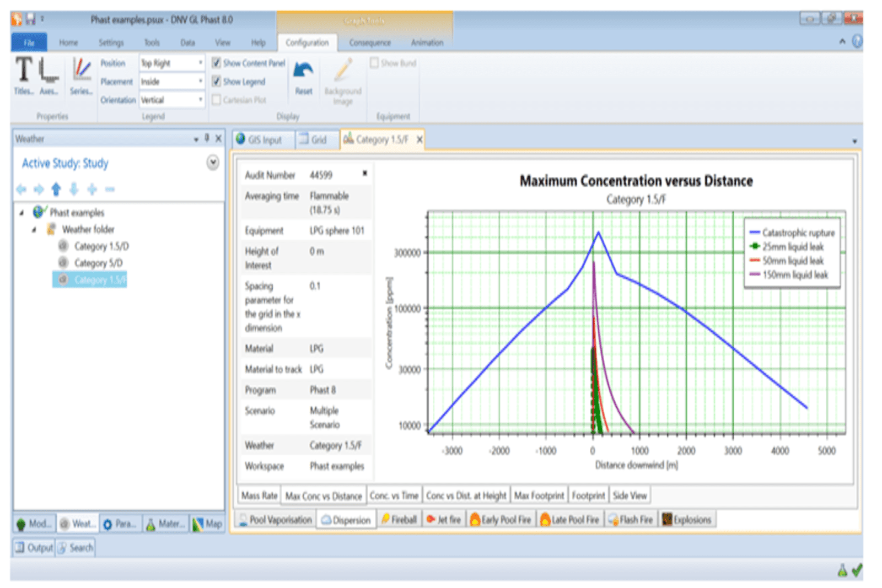Expand the Active Study chevron
This screenshot has width=882, height=588.
[213, 163]
